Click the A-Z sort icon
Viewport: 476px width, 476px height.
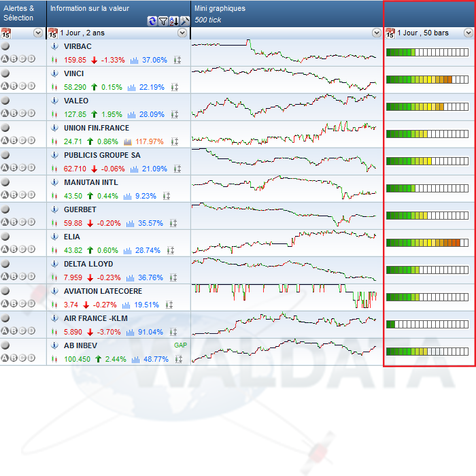coord(174,21)
